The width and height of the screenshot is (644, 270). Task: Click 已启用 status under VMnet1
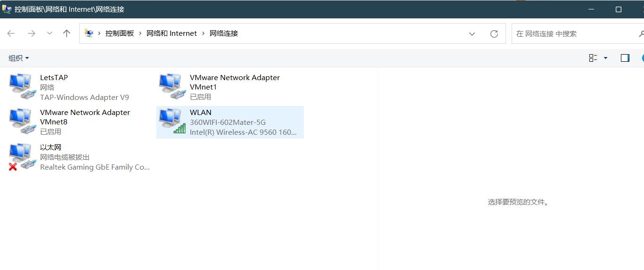coord(200,97)
